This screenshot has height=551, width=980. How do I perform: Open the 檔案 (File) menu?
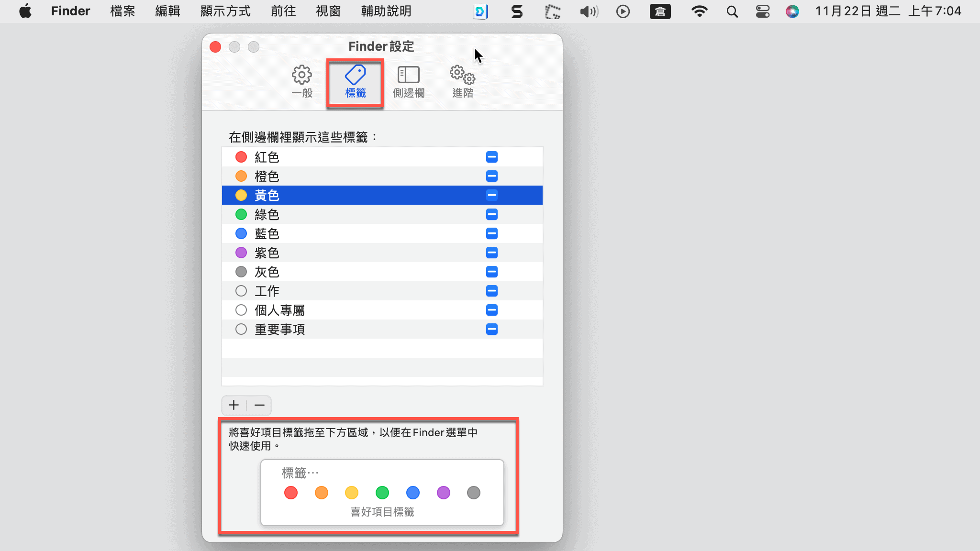(122, 11)
